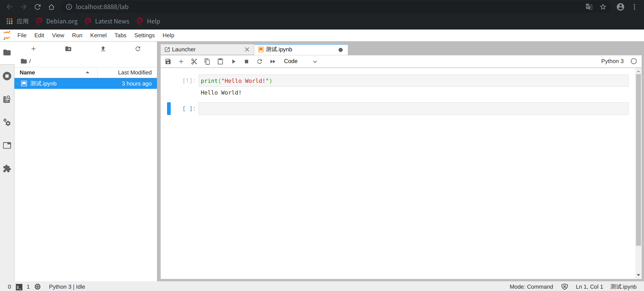Image resolution: width=644 pixels, height=291 pixels.
Task: Create a New Folder in file browser
Action: click(68, 49)
